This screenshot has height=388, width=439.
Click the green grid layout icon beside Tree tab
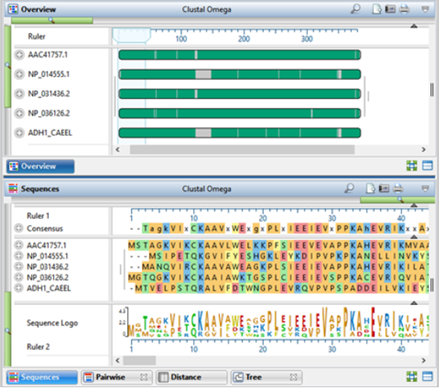click(x=412, y=377)
